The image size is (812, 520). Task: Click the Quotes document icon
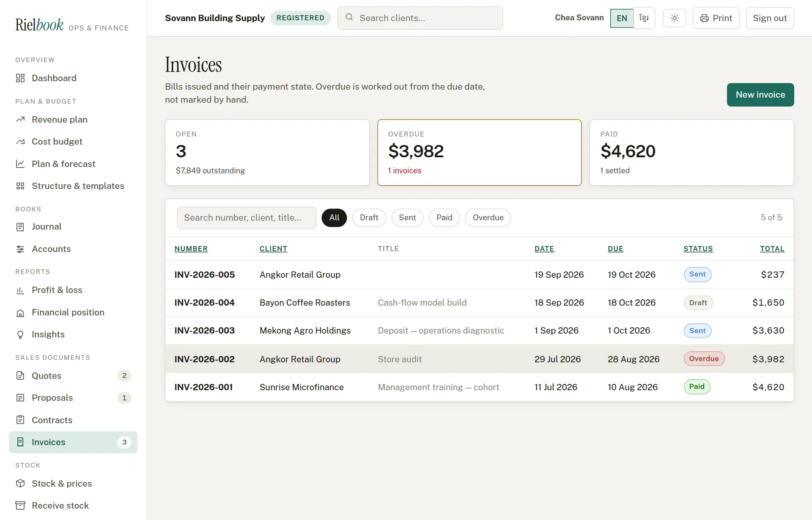[20, 375]
